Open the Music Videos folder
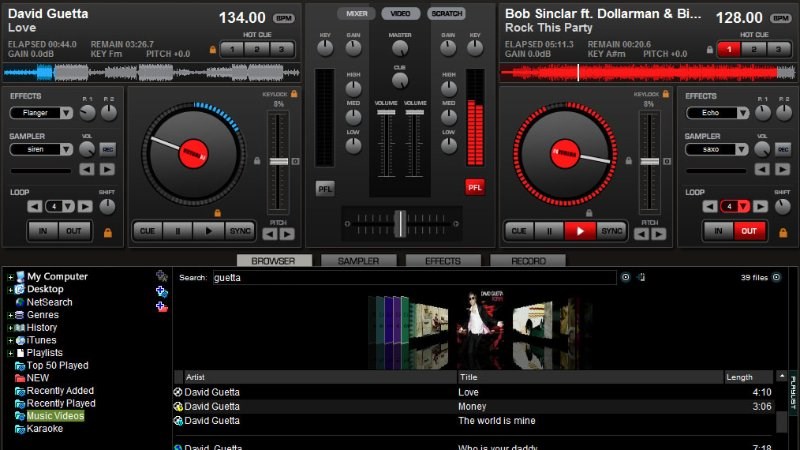Image resolution: width=800 pixels, height=450 pixels. coord(55,416)
